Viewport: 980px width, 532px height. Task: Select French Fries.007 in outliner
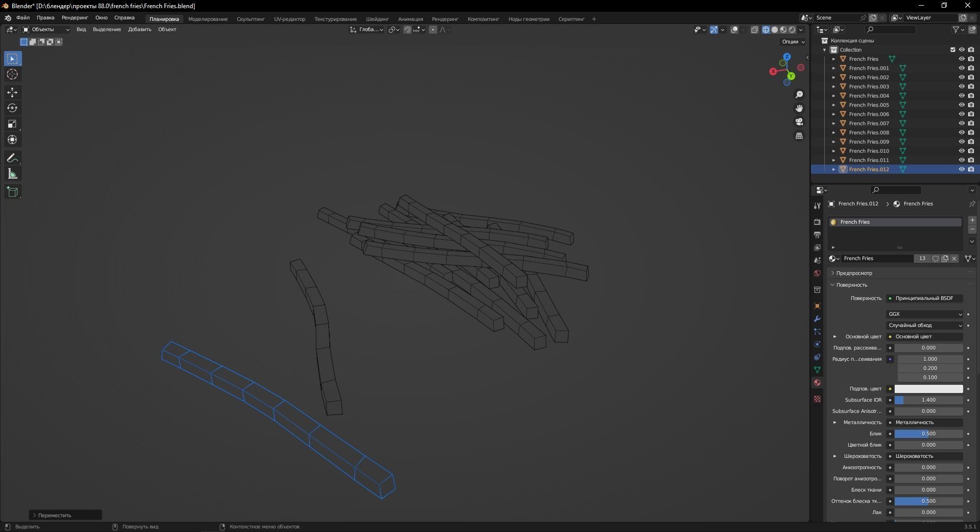click(x=869, y=123)
